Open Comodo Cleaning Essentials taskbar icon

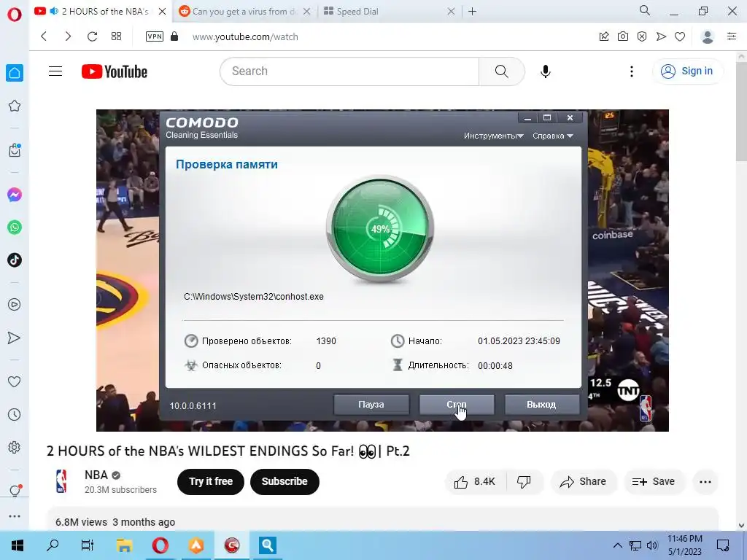232,545
